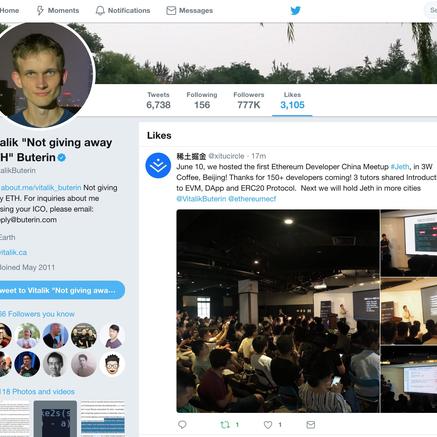Open the @ethereumecf mention link
The height and width of the screenshot is (437, 437).
pos(252,199)
